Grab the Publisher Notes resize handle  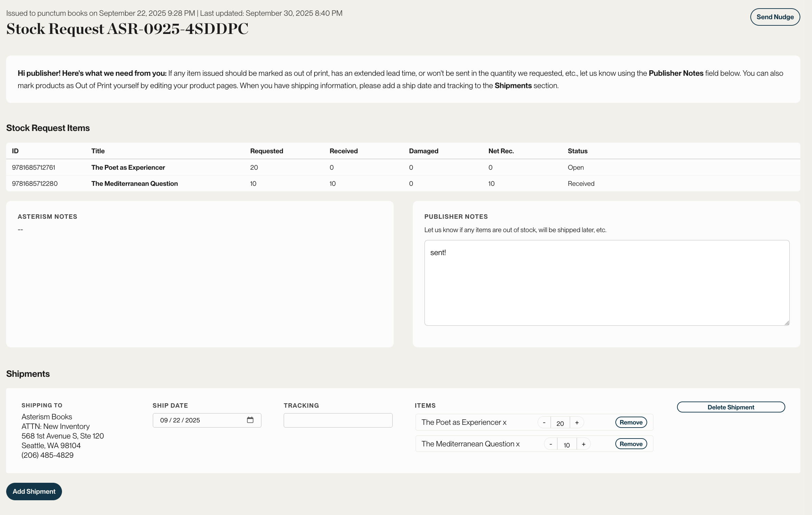(x=787, y=323)
